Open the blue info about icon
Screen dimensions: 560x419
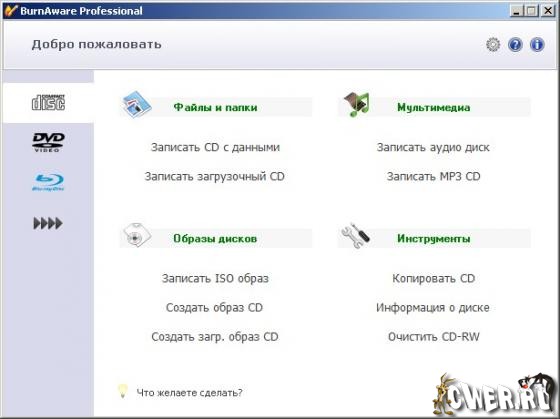(x=537, y=45)
